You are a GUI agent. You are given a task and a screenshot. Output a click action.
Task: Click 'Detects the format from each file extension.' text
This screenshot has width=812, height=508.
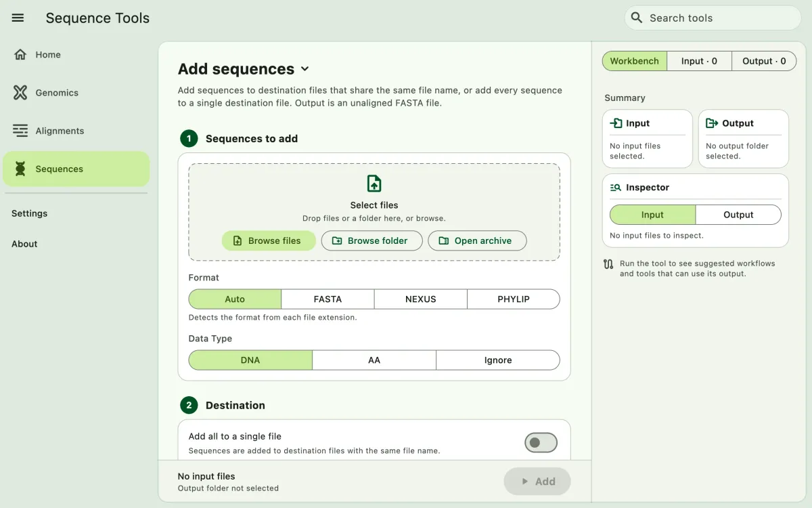[x=273, y=317]
